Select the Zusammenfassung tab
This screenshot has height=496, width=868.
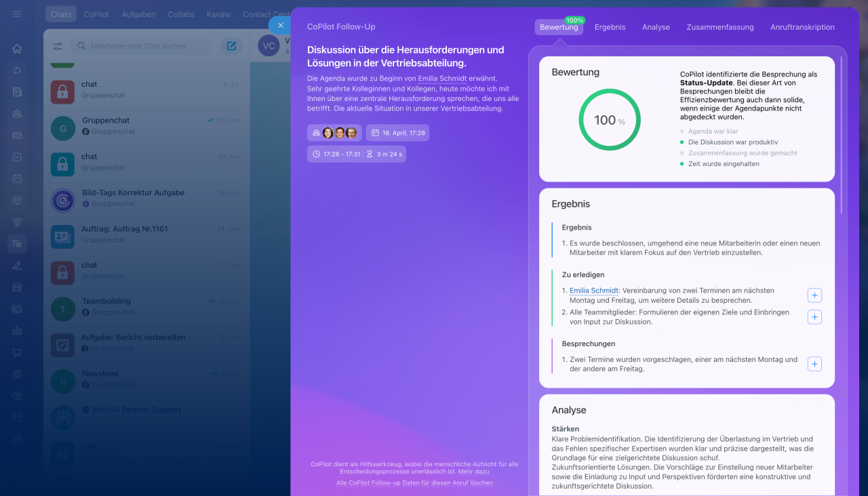coord(719,27)
